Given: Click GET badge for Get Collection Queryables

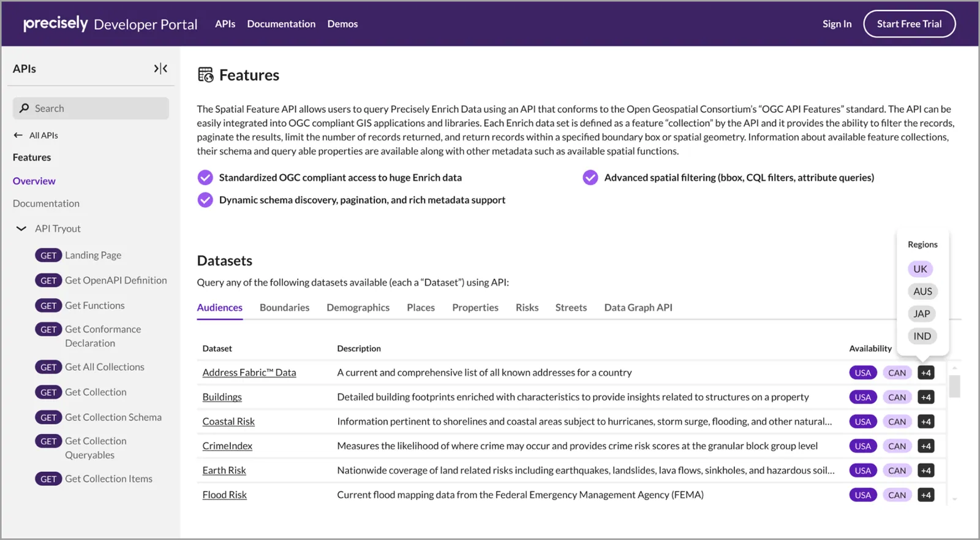Looking at the screenshot, I should (48, 441).
